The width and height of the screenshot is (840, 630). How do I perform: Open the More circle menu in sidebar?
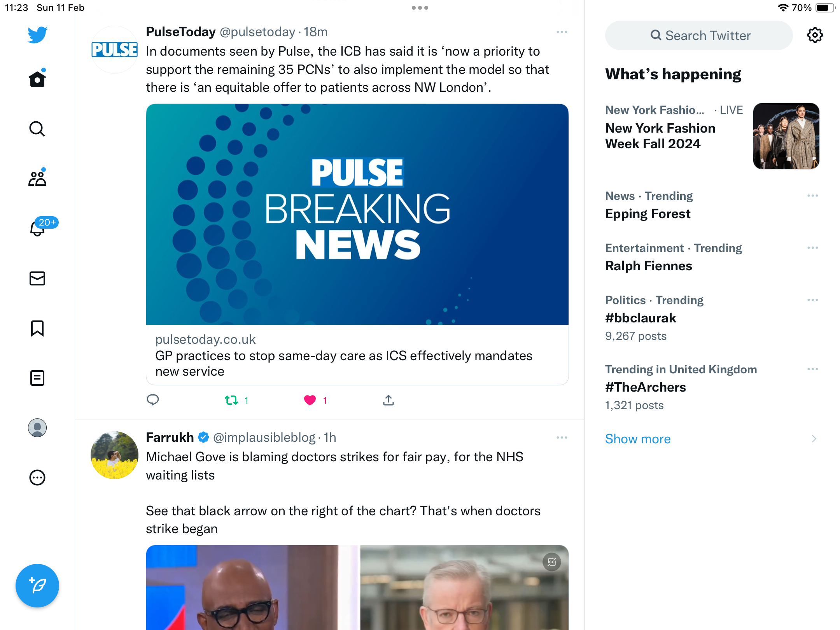coord(37,478)
